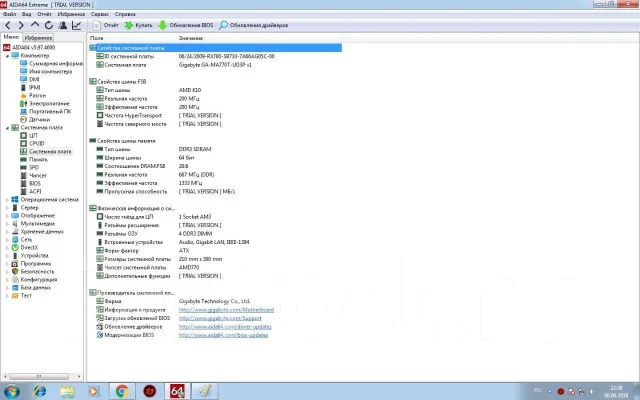The image size is (640, 400).
Task: Open the Вид menu
Action: (x=27, y=14)
